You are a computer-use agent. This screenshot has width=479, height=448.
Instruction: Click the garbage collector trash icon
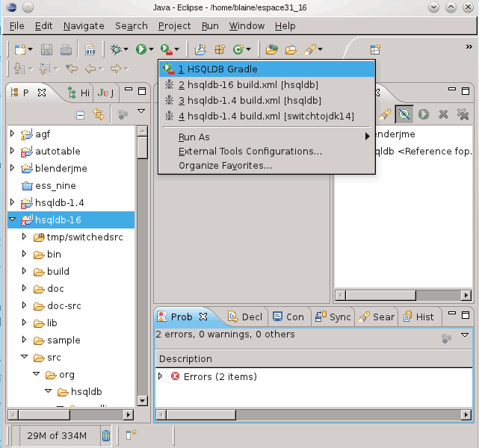click(x=105, y=435)
